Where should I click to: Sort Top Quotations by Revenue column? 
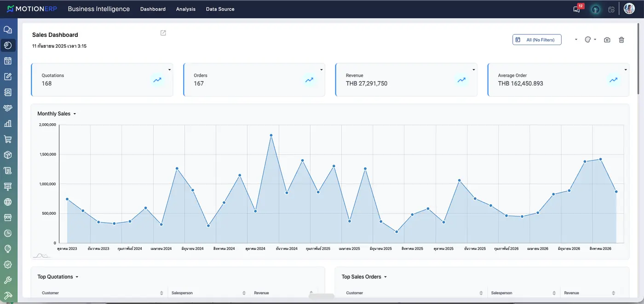pos(311,293)
